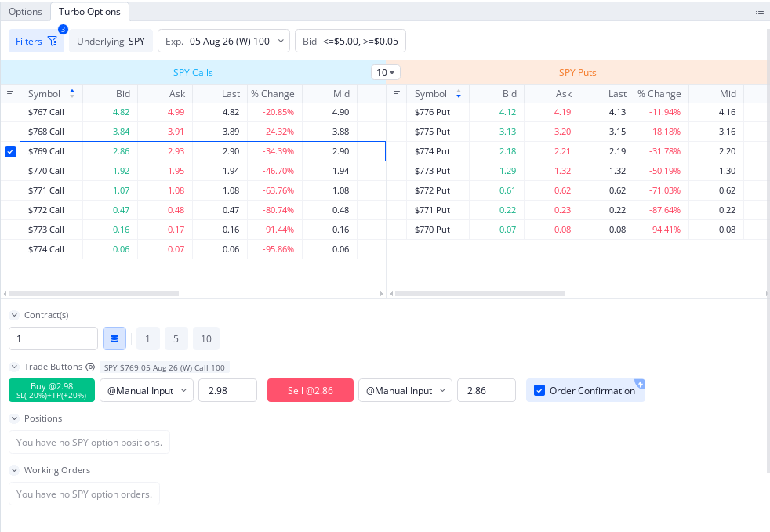The height and width of the screenshot is (532, 770).
Task: Click the $769 Call bid 2.86 cell
Action: pyautogui.click(x=111, y=152)
